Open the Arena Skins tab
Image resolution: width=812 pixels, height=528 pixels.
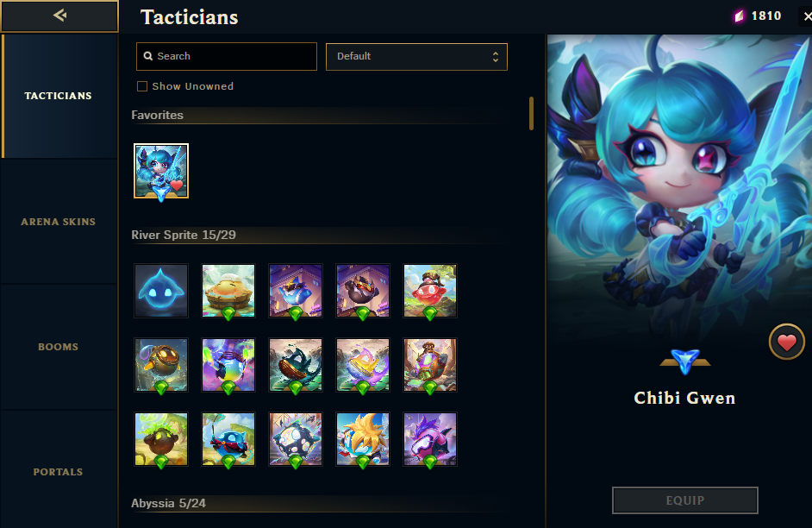tap(59, 222)
